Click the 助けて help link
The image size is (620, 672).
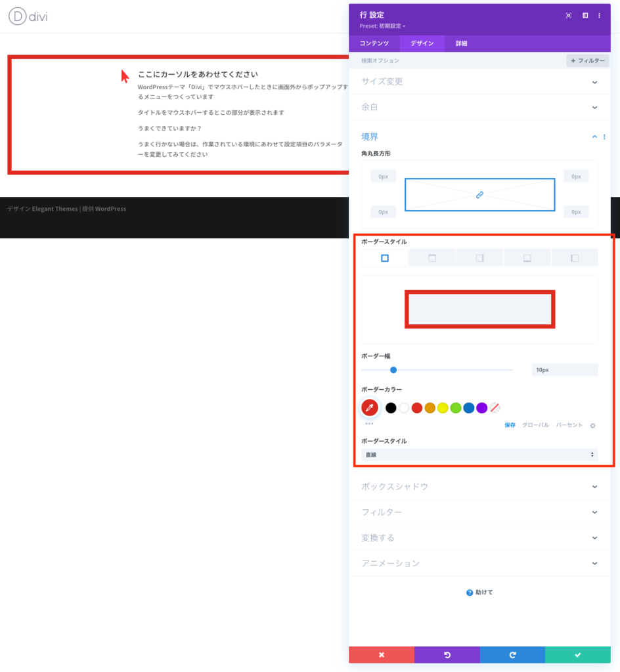(480, 593)
